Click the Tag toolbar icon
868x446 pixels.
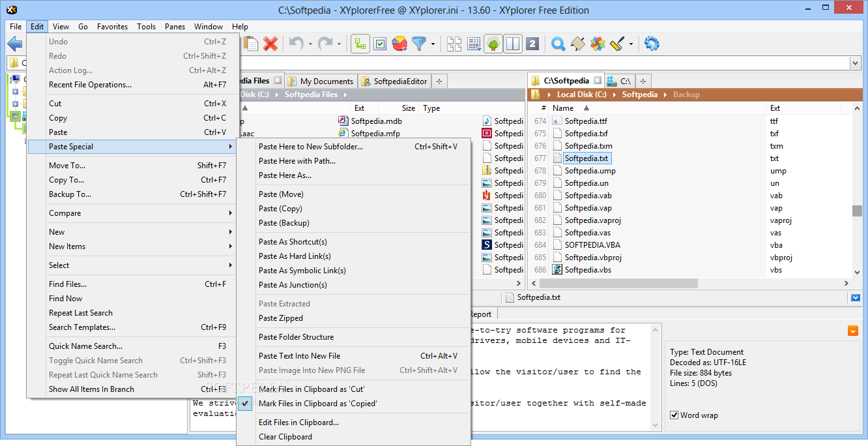click(577, 44)
